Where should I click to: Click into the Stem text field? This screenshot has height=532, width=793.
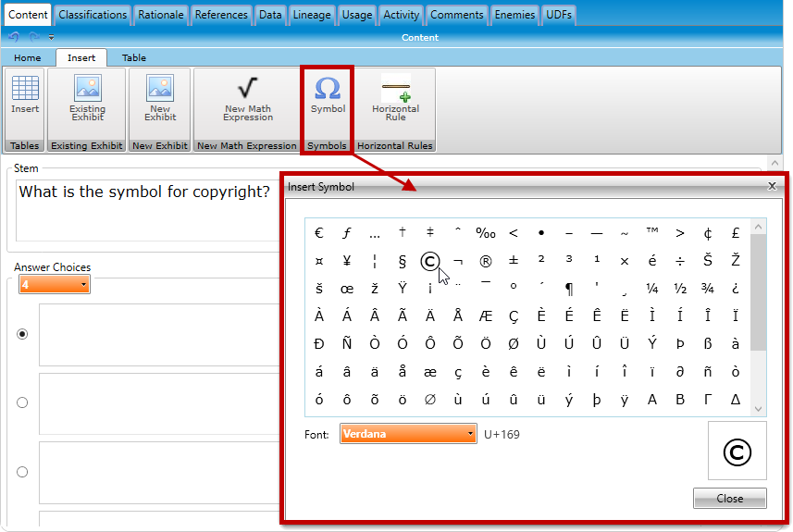point(148,208)
